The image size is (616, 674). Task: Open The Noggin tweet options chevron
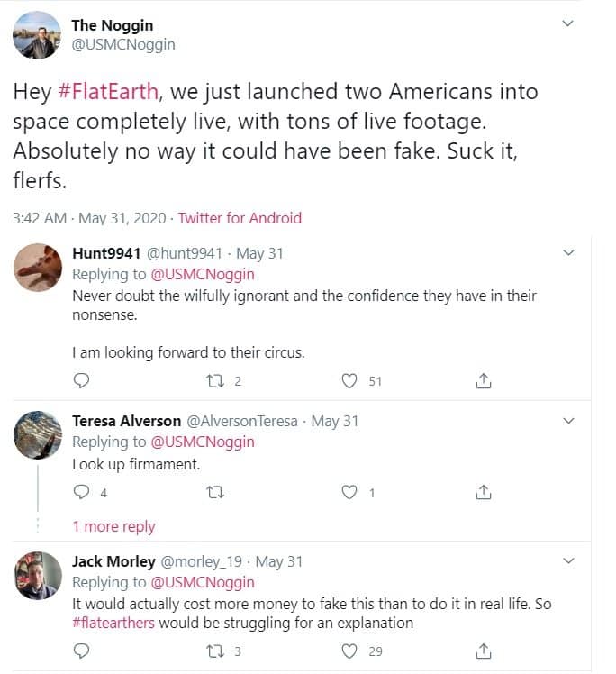pyautogui.click(x=567, y=23)
